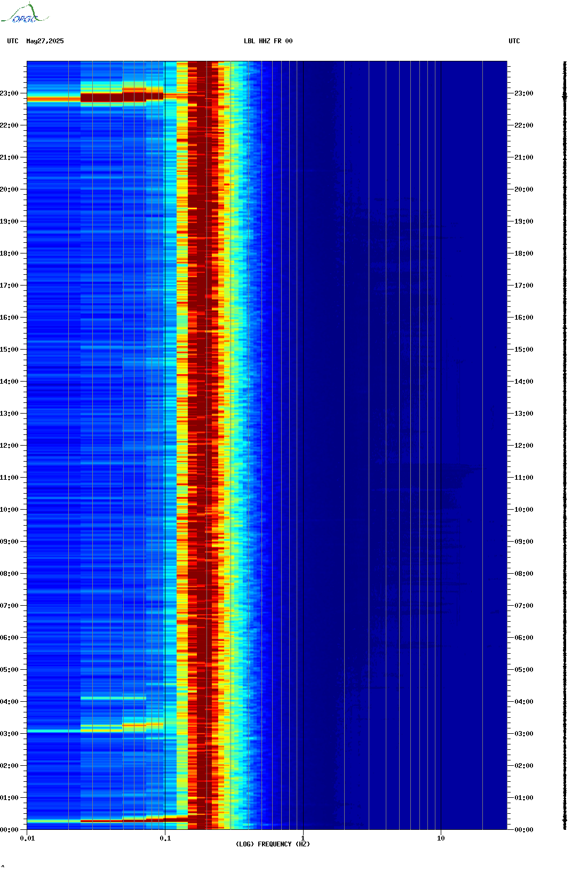Screen dimensions: 588x872
Task: Click the left-axis 09:00 time label
Action: coord(9,542)
